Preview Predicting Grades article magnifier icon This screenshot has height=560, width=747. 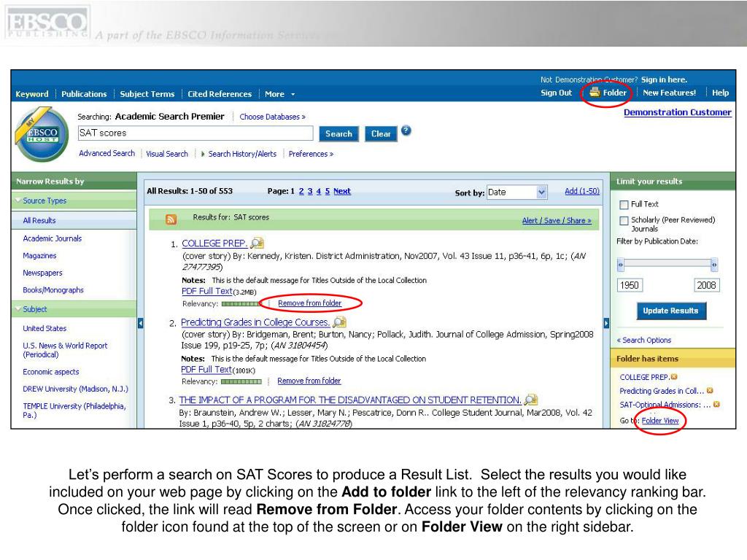tap(340, 322)
